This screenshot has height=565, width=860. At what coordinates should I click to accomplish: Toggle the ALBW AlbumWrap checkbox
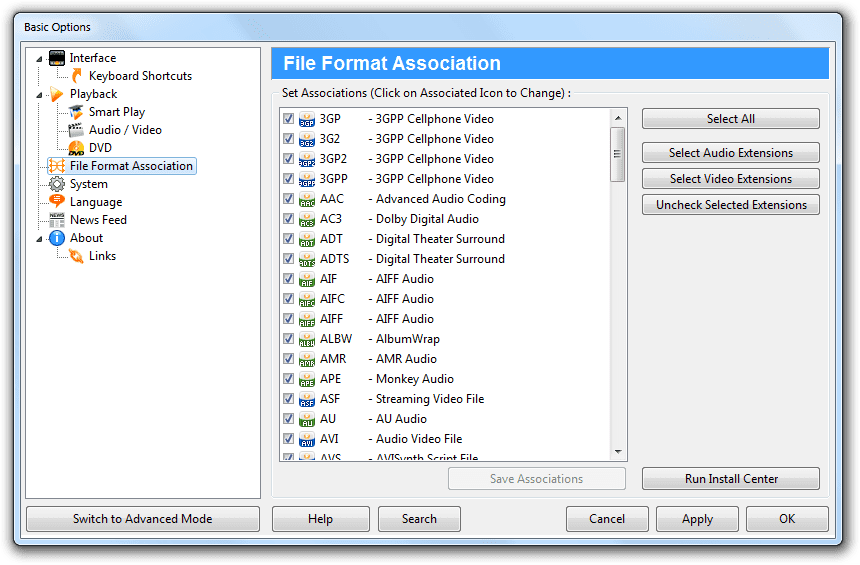point(288,338)
